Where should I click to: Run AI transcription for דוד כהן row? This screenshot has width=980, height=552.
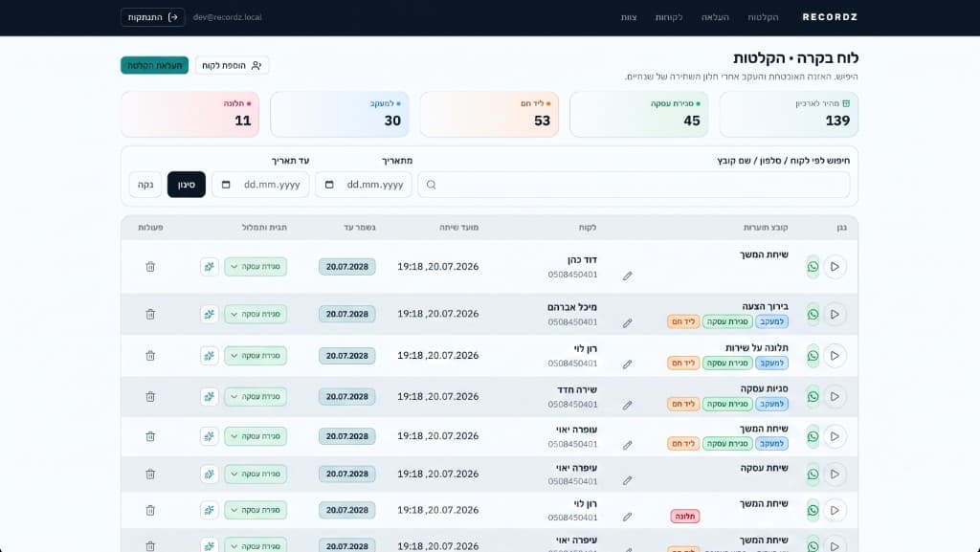click(210, 267)
